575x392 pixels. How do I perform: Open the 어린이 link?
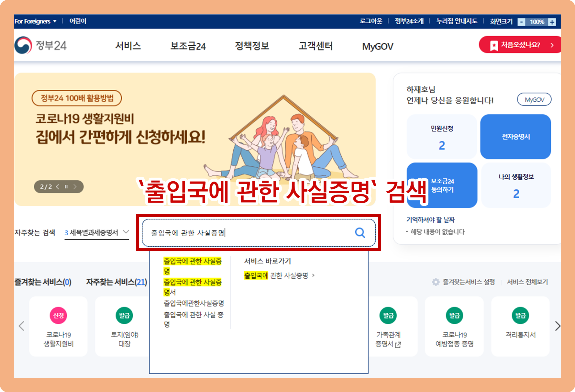tap(78, 21)
